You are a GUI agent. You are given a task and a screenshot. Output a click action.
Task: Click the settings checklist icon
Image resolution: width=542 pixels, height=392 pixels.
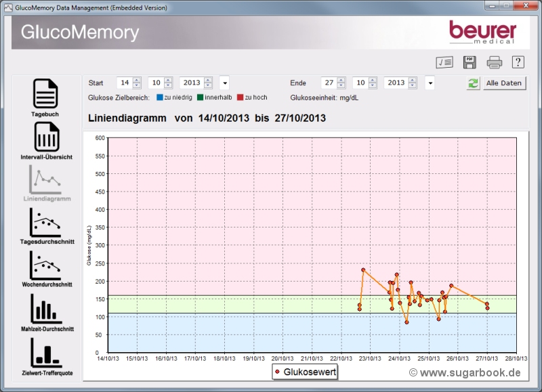coord(444,62)
